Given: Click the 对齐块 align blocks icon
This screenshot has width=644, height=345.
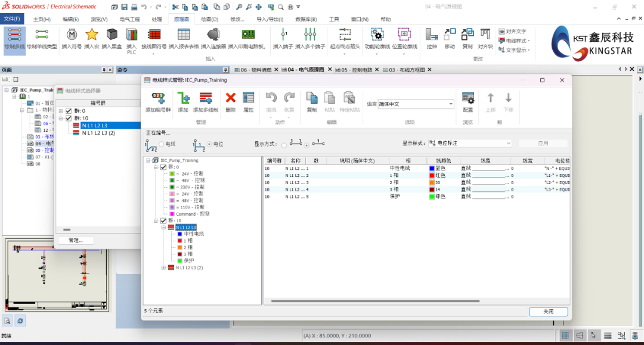Looking at the screenshot, I should [485, 35].
